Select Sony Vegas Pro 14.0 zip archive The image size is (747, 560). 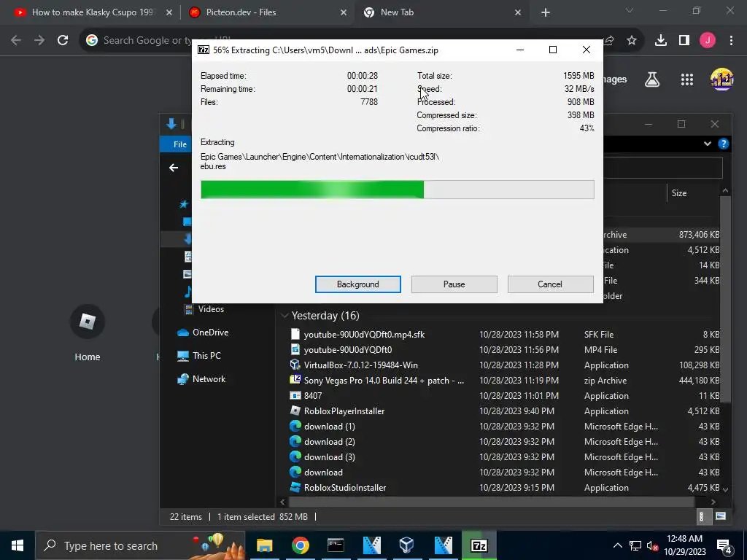[384, 381]
